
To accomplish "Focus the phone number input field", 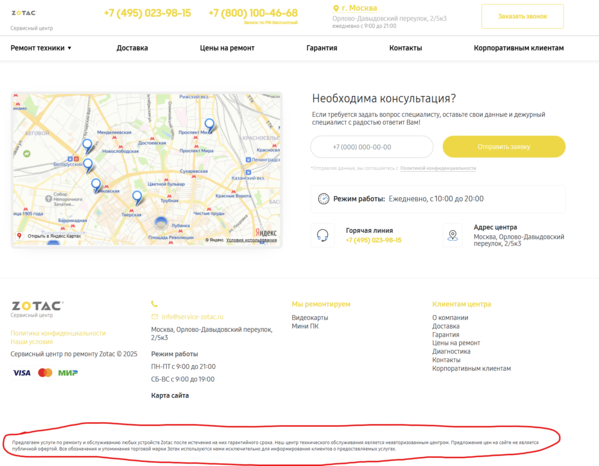I will (372, 147).
